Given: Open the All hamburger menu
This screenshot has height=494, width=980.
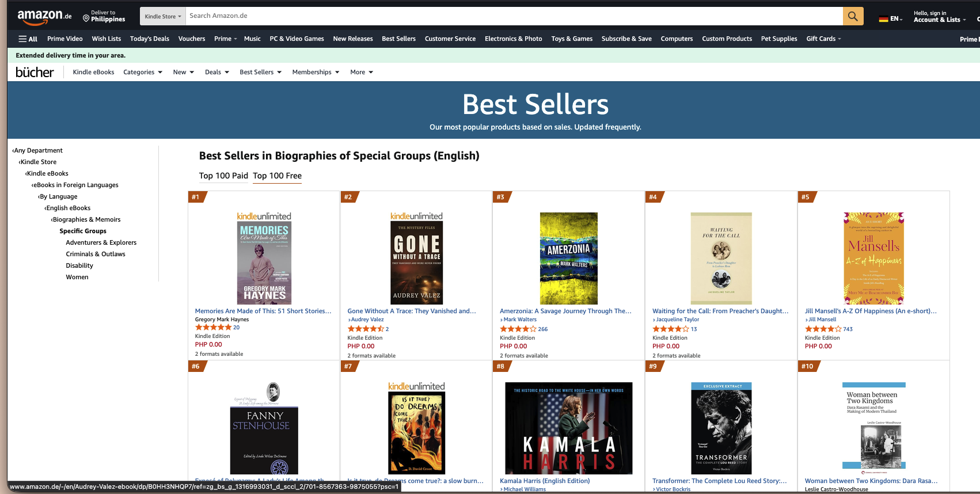Looking at the screenshot, I should [28, 39].
